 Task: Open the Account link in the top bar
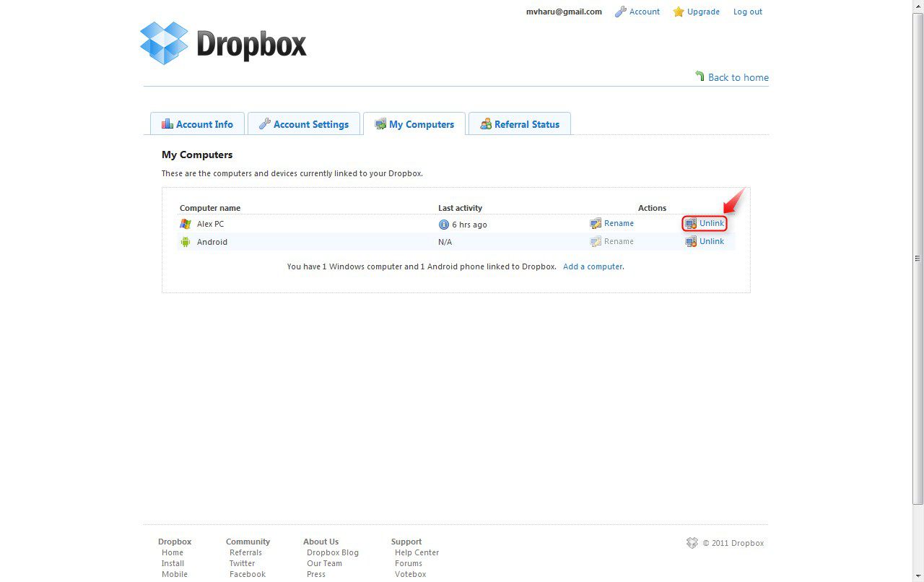(x=645, y=12)
